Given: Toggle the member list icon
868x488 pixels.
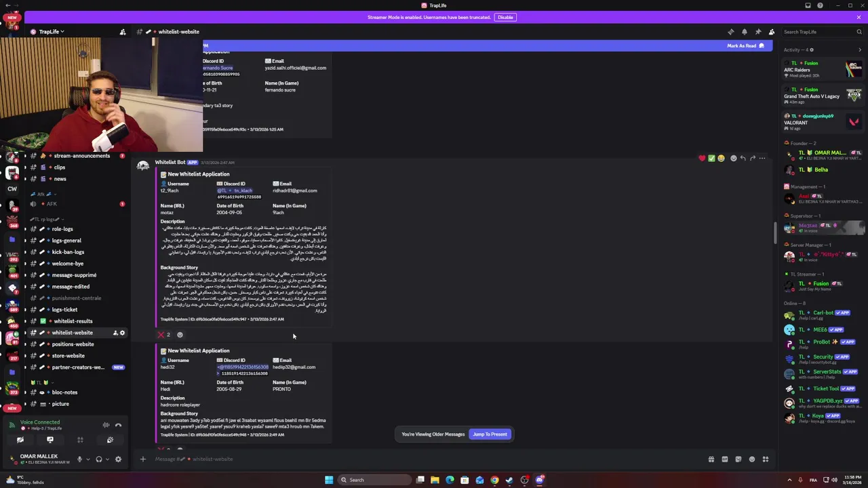Looking at the screenshot, I should (x=772, y=32).
